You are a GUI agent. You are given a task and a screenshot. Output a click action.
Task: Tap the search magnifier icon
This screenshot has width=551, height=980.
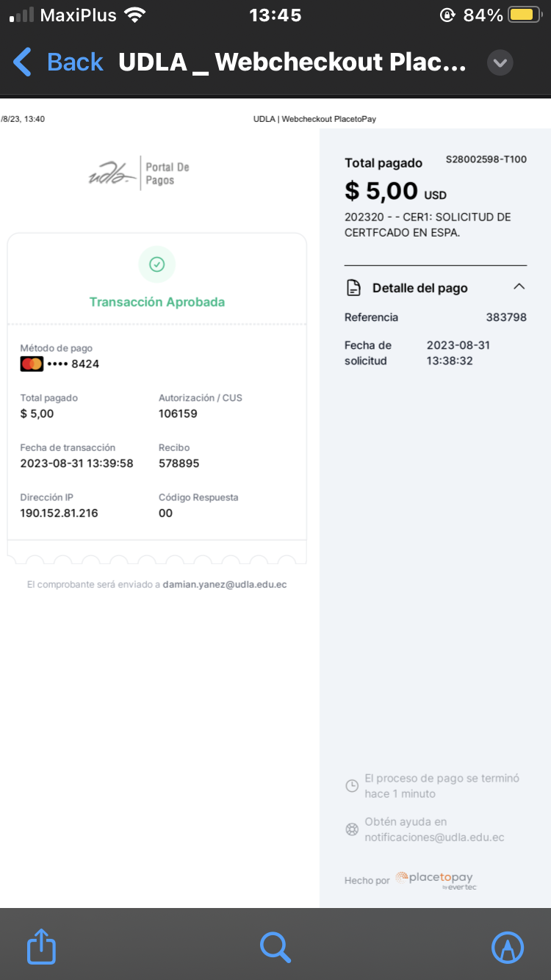[275, 946]
